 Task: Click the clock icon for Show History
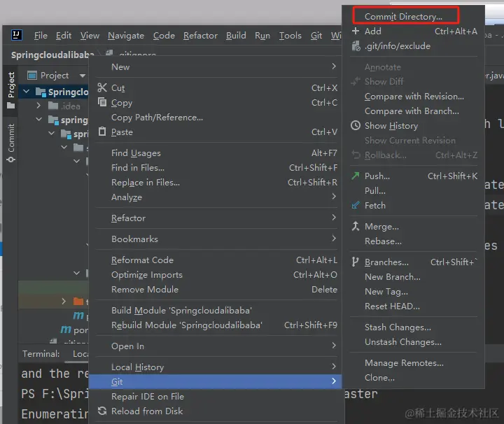355,125
